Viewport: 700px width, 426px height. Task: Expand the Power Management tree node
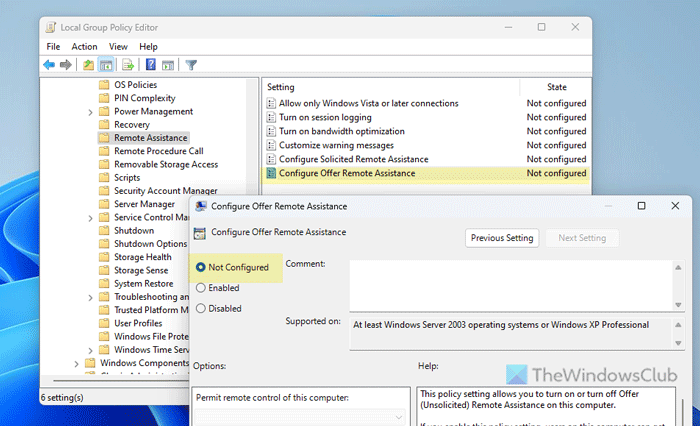pos(91,112)
